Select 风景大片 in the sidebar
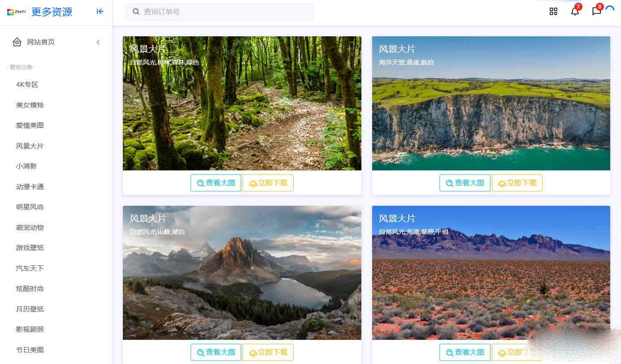 [30, 146]
